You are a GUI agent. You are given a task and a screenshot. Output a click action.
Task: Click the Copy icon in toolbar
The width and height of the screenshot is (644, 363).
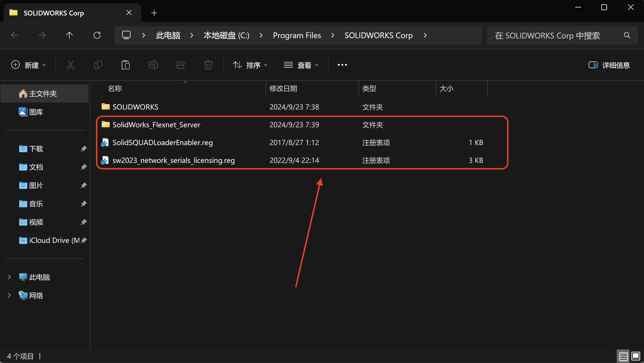(98, 65)
